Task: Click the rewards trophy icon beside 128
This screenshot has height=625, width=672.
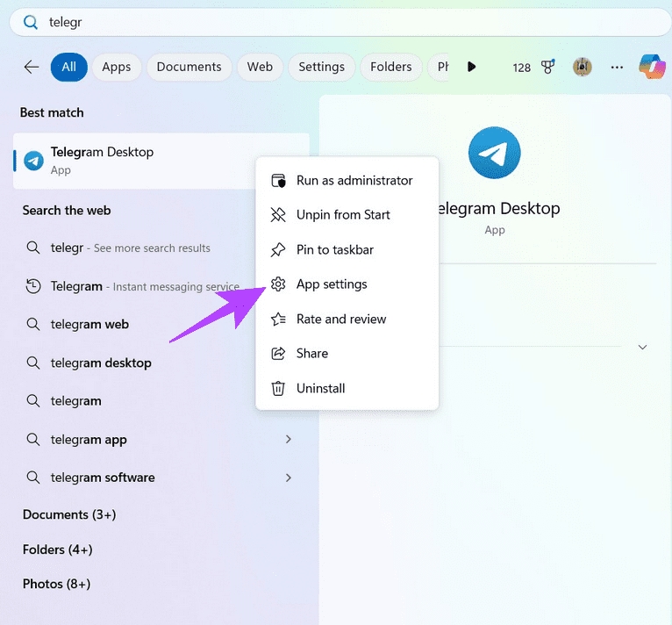Action: pyautogui.click(x=548, y=67)
